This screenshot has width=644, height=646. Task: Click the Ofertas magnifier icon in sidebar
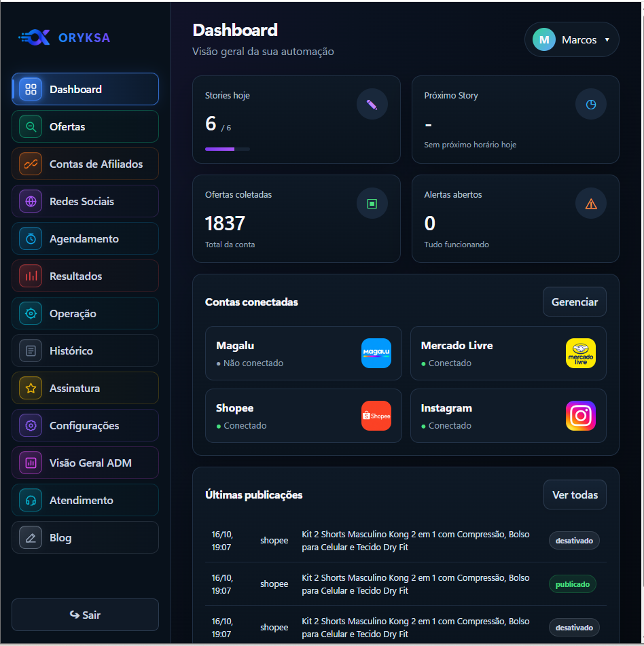click(x=31, y=126)
